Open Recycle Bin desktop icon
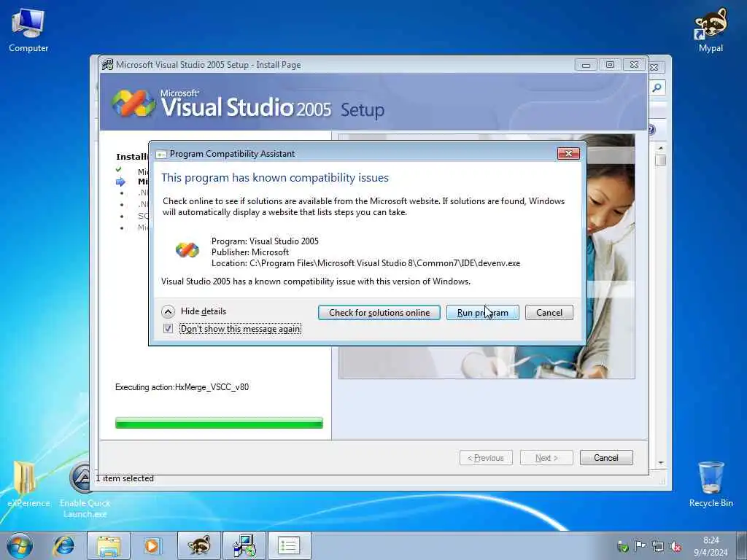The image size is (747, 560). click(x=711, y=484)
